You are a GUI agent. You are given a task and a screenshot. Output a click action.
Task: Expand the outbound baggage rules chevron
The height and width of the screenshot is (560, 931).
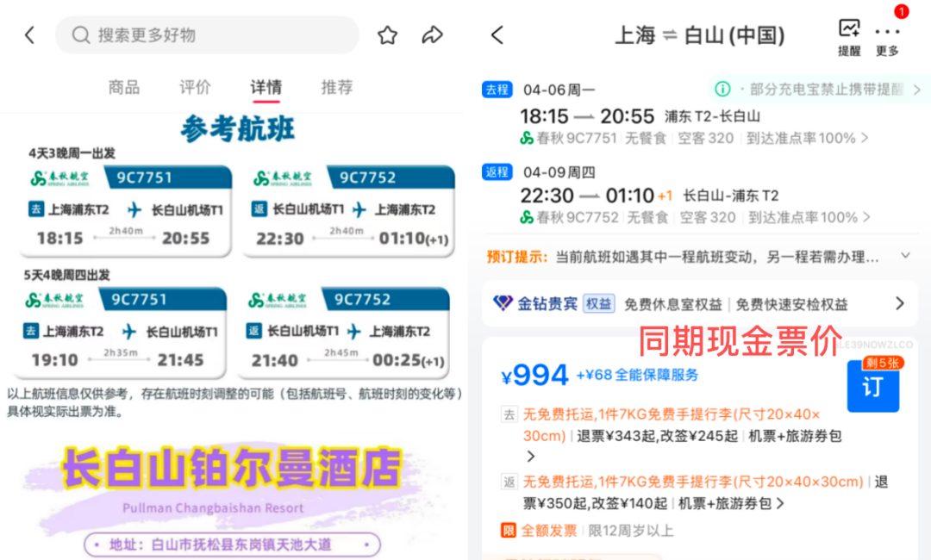click(533, 457)
